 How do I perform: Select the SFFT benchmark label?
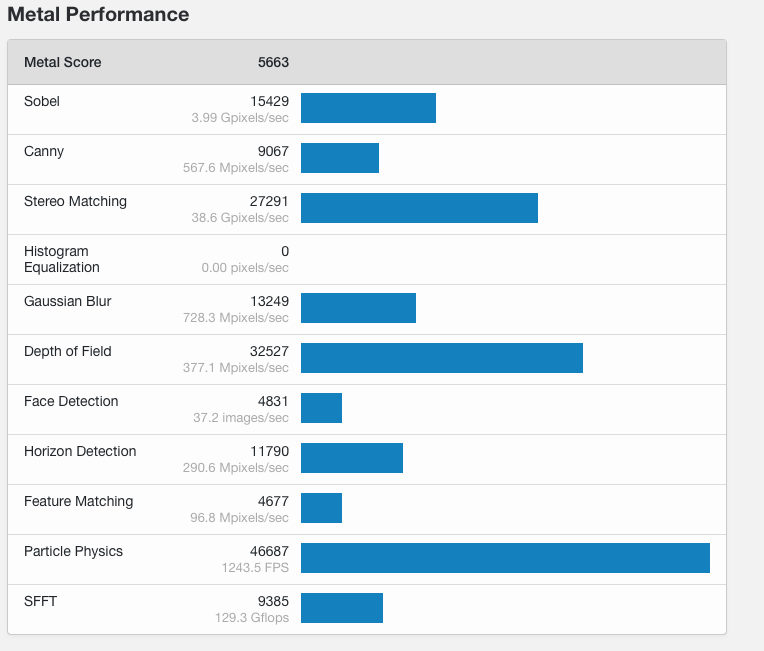coord(40,601)
